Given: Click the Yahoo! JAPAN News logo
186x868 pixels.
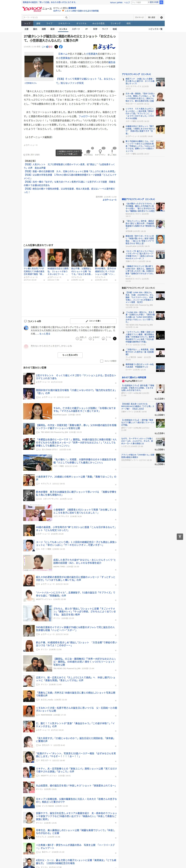Looking at the screenshot, I should 37,9.
